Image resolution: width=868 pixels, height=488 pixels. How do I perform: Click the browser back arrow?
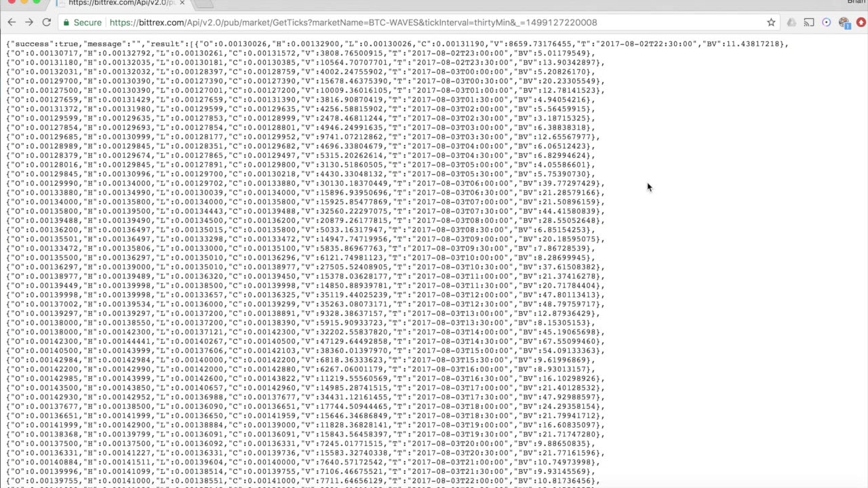pos(12,22)
